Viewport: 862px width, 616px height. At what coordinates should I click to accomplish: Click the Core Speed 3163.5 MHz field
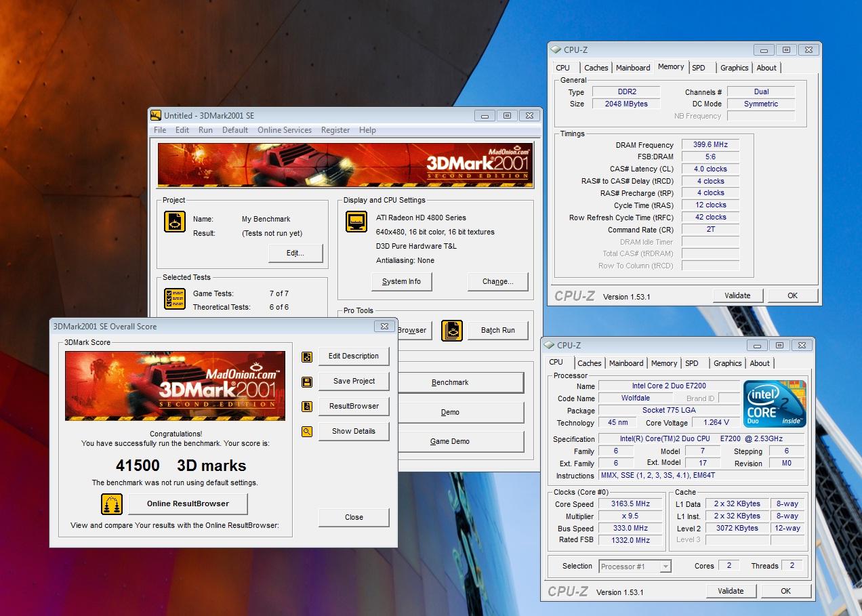coord(629,504)
